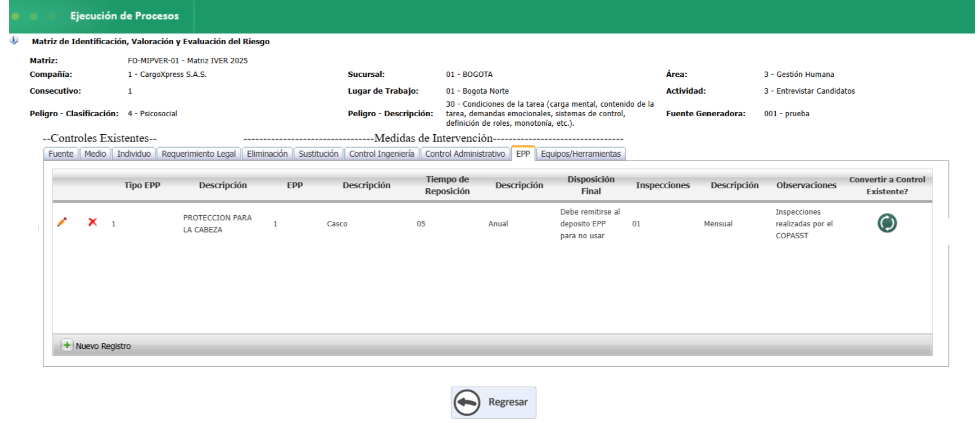Viewport: 980px width, 423px height.
Task: Click the 01 - Bogota Norte value
Action: click(477, 91)
